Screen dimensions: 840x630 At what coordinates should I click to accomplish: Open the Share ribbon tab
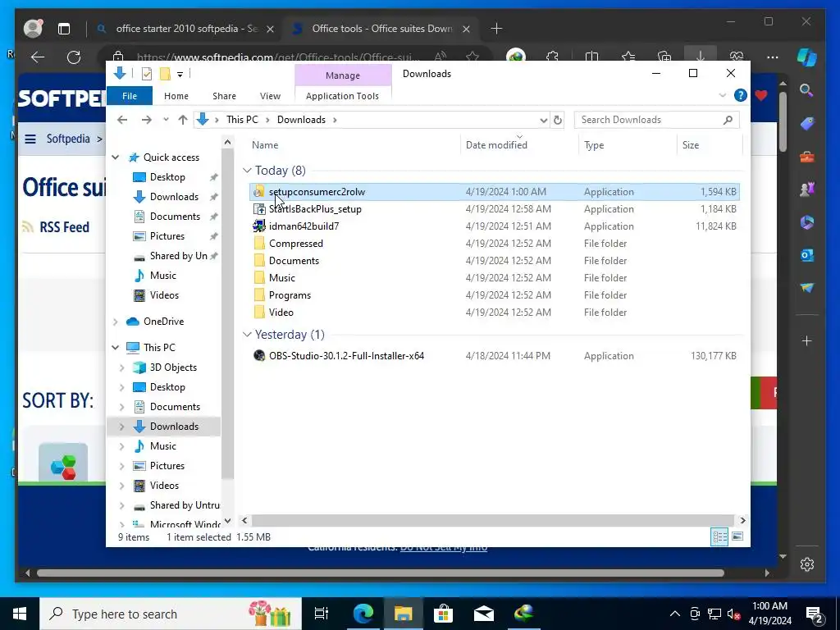click(224, 96)
